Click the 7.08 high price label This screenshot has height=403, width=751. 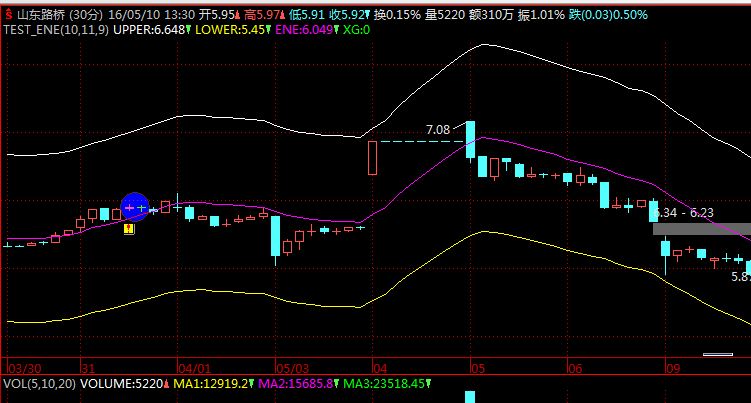[438, 130]
